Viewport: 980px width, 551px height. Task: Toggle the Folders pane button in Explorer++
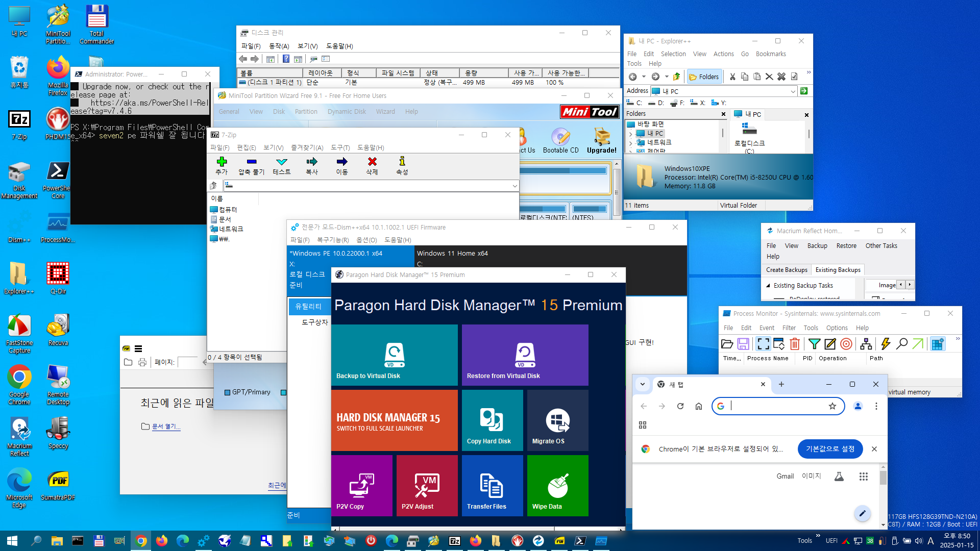pos(704,77)
